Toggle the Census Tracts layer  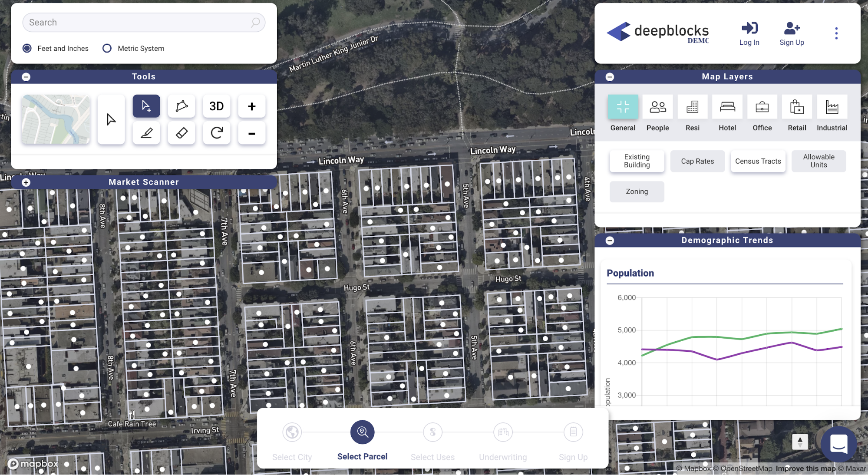pyautogui.click(x=758, y=161)
